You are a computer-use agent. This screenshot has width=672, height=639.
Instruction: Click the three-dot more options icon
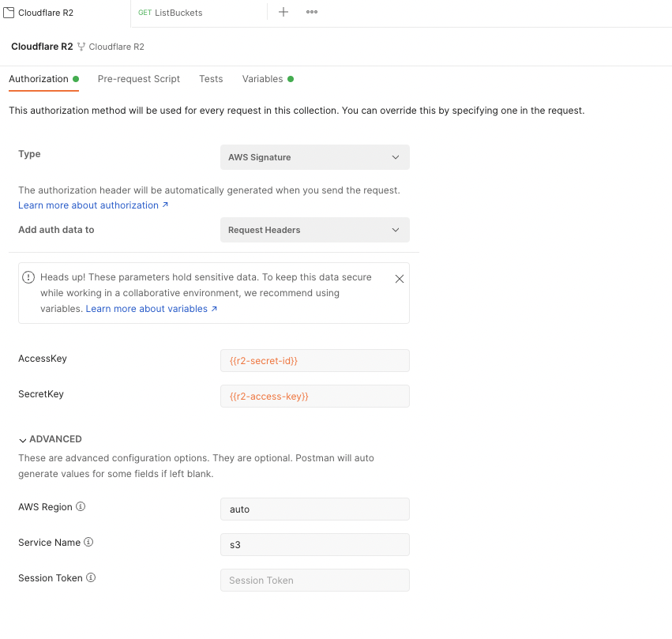311,13
